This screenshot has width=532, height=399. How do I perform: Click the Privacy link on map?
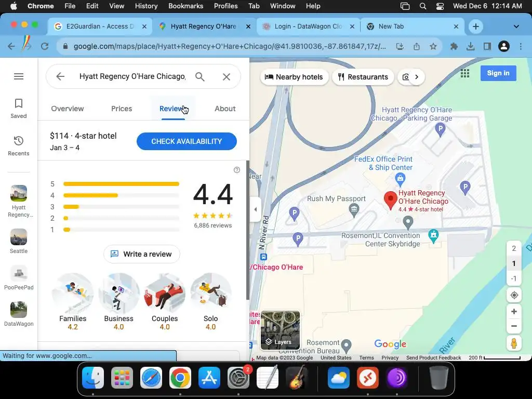pos(390,357)
